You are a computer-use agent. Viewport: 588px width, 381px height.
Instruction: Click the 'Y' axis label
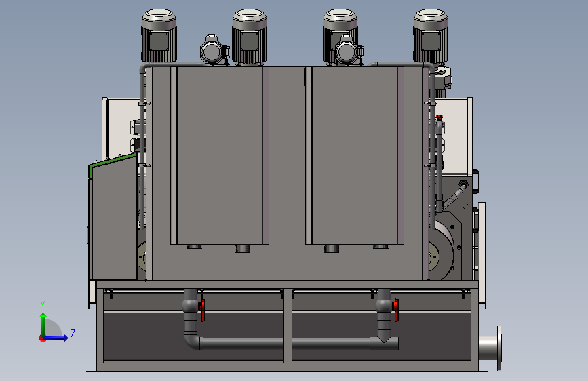[43, 304]
